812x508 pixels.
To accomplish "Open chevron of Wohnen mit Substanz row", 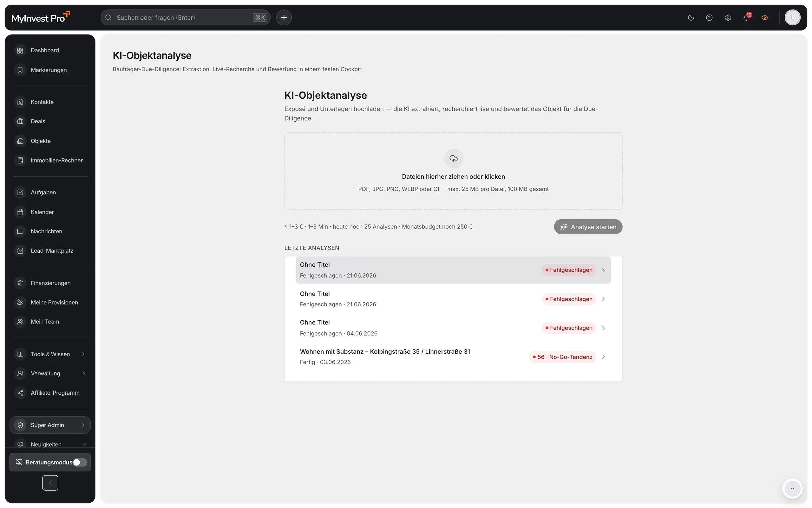I will [x=603, y=357].
